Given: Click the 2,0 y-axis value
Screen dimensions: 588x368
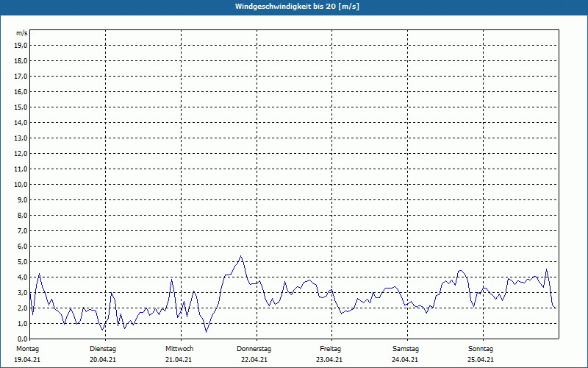Looking at the screenshot, I should [23, 308].
